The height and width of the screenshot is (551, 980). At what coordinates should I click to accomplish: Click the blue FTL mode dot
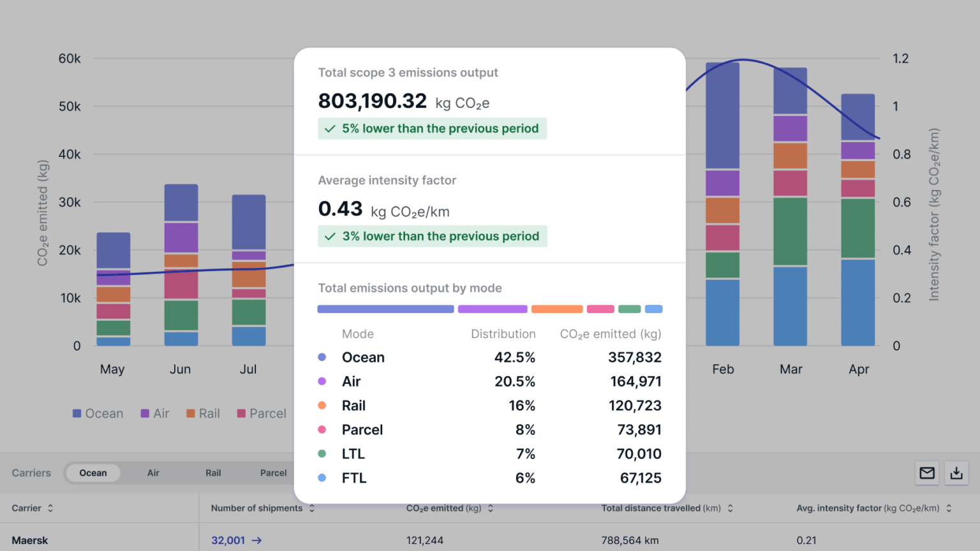pyautogui.click(x=323, y=478)
